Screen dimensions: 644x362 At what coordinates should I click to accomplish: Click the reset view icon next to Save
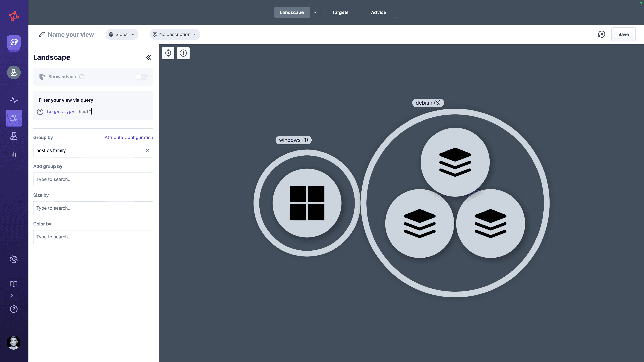click(x=601, y=34)
